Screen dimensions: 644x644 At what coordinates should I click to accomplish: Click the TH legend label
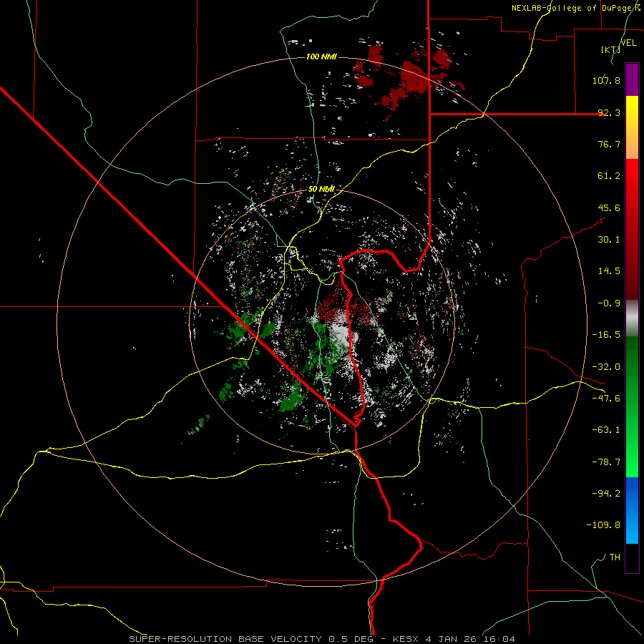(x=615, y=557)
